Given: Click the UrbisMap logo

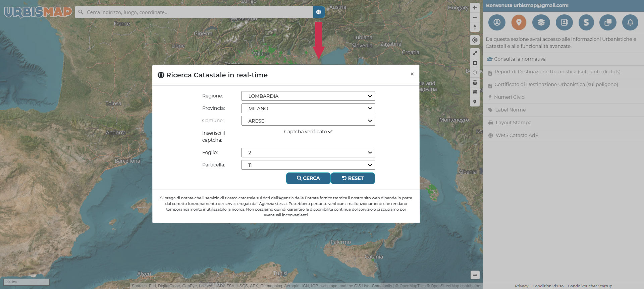Looking at the screenshot, I should pos(38,12).
